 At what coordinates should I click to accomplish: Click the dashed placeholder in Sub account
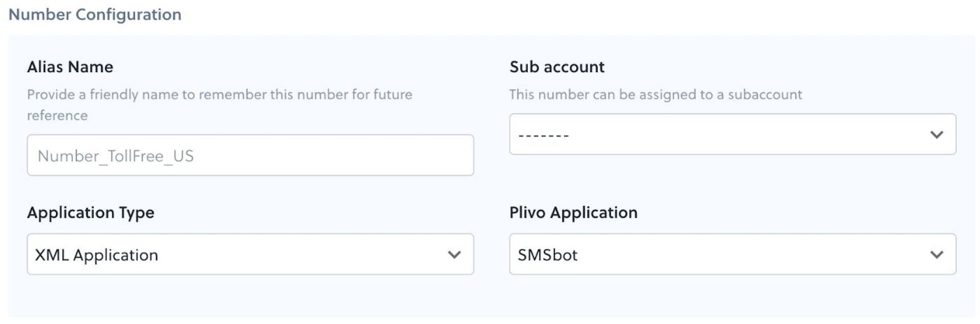click(539, 134)
